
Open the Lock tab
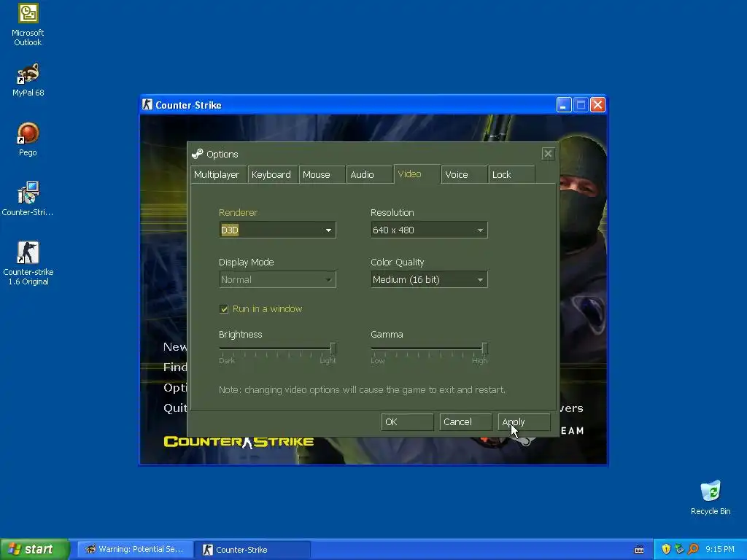pyautogui.click(x=511, y=174)
